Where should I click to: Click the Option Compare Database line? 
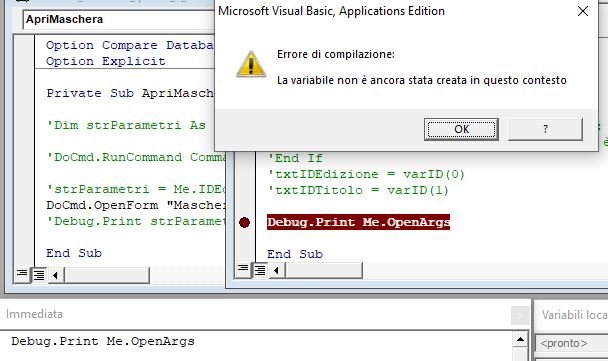click(x=130, y=45)
